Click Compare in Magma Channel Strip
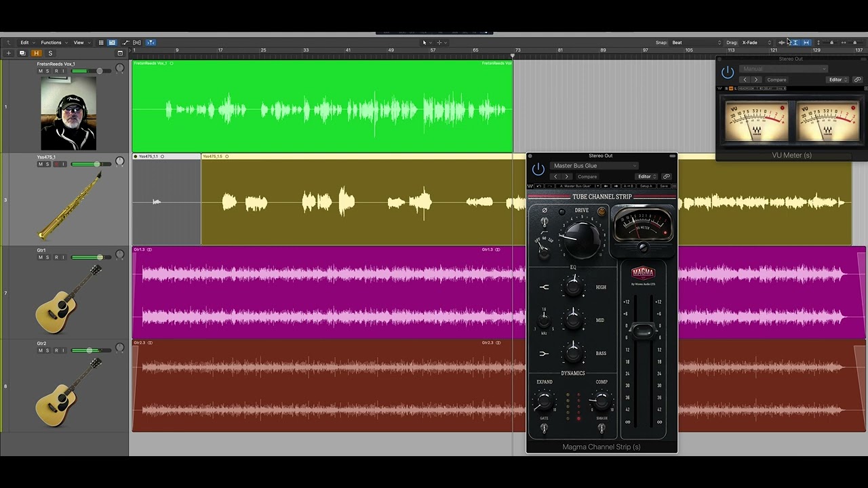 coord(587,176)
